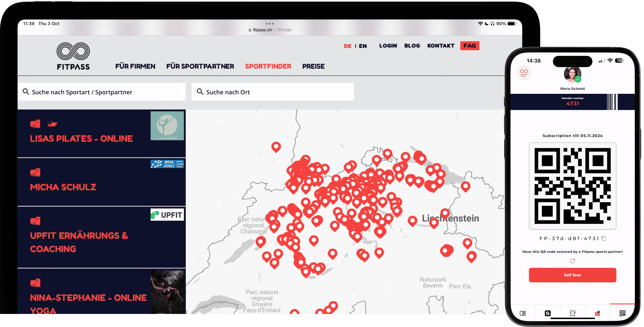Tap the lock icon beside fitpass.ch
644x327 pixels.
tap(250, 30)
